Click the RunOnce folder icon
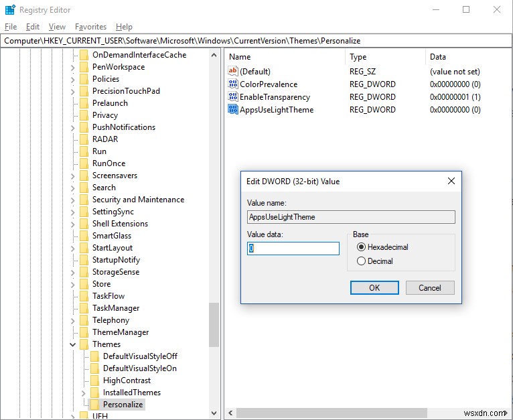This screenshot has height=420, width=513. (84, 163)
